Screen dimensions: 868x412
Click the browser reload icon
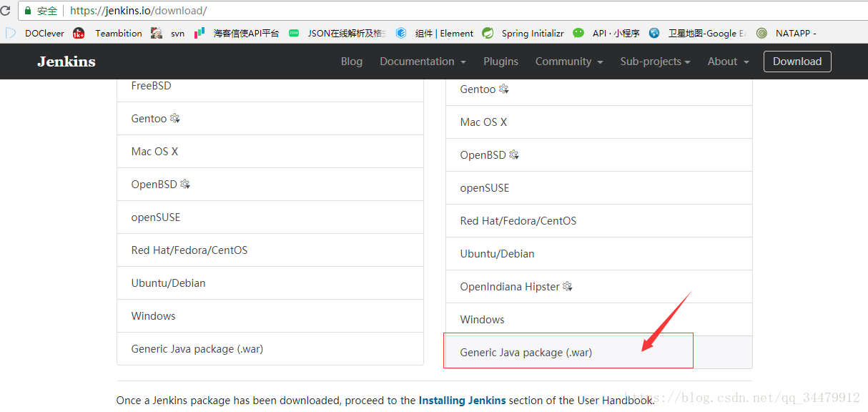5,11
